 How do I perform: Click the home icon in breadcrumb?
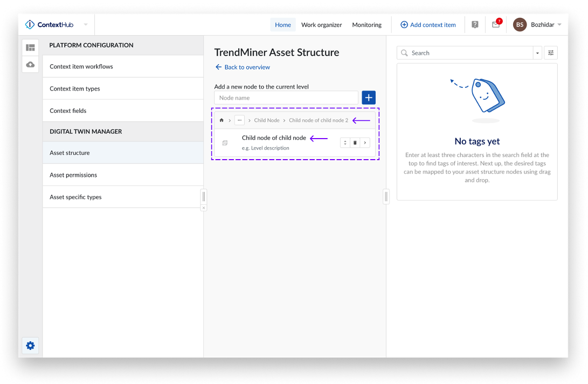coord(222,120)
